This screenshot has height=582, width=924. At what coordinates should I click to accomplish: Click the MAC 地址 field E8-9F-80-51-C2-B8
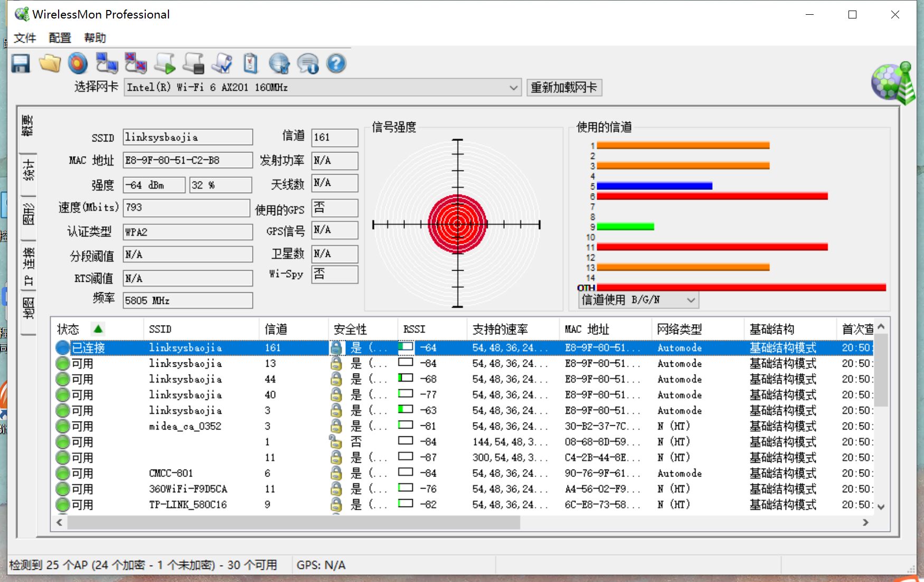point(188,160)
